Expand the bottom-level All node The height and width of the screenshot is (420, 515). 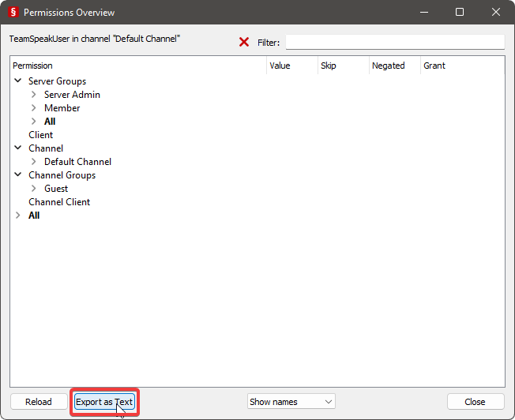coord(18,216)
